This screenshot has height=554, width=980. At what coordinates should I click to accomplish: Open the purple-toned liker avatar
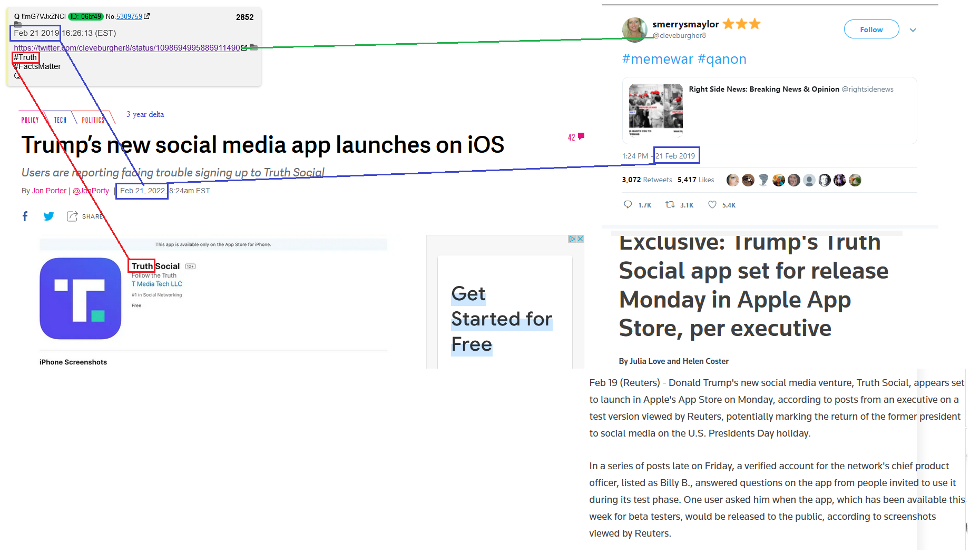(x=840, y=180)
